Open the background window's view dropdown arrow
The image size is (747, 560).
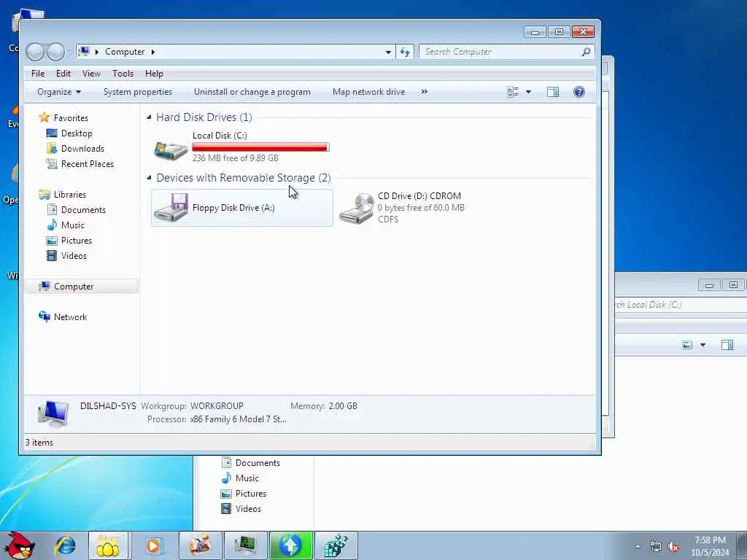[703, 345]
